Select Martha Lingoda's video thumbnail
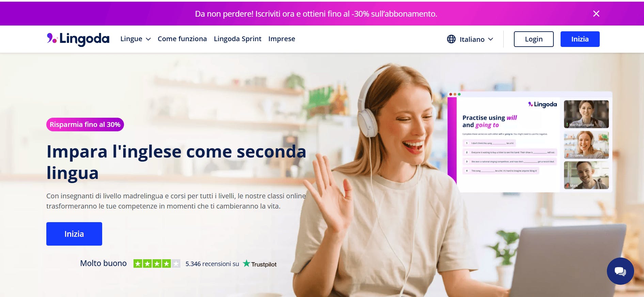644x297 pixels. (x=586, y=114)
